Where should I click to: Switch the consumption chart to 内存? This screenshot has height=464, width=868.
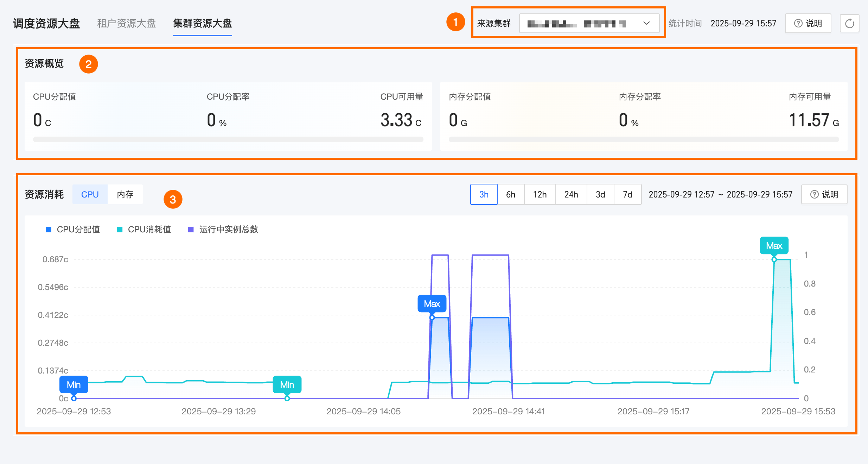click(125, 194)
